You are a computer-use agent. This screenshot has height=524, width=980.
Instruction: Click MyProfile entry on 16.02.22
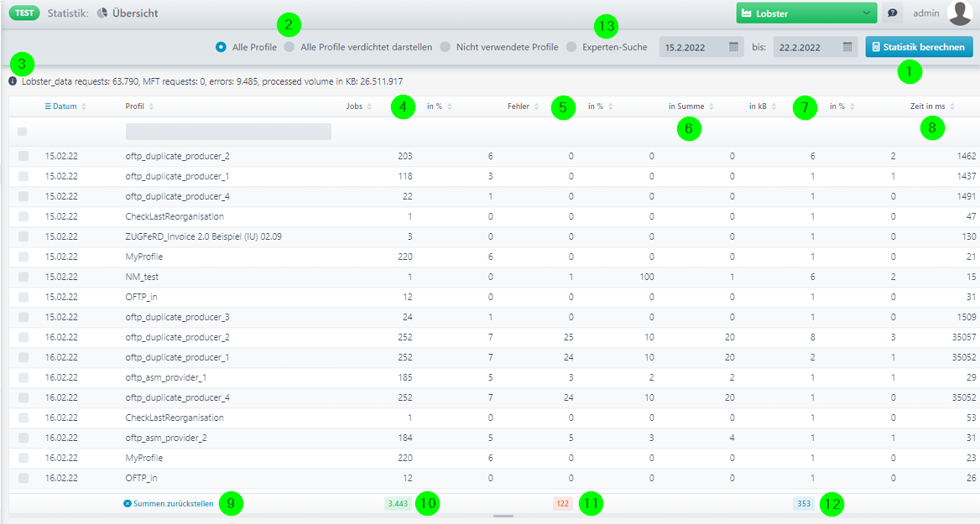pyautogui.click(x=143, y=458)
